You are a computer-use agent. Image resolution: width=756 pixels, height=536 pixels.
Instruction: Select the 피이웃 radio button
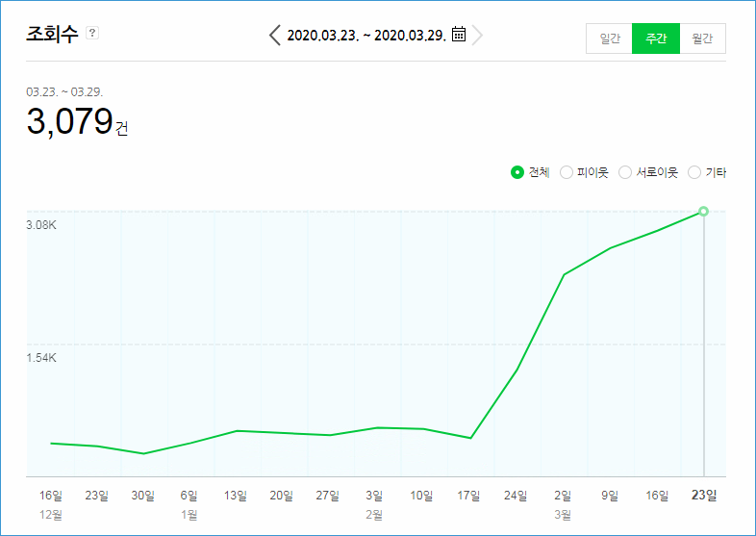(x=566, y=172)
